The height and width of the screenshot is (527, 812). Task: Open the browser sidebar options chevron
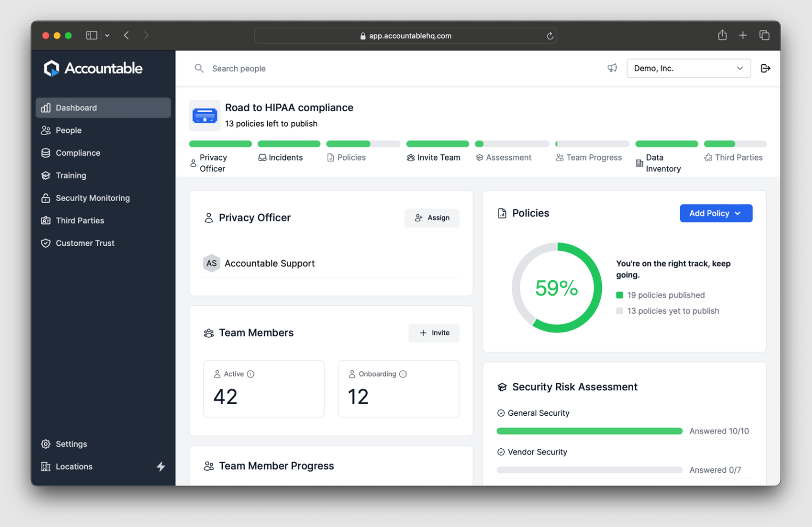[x=107, y=36]
